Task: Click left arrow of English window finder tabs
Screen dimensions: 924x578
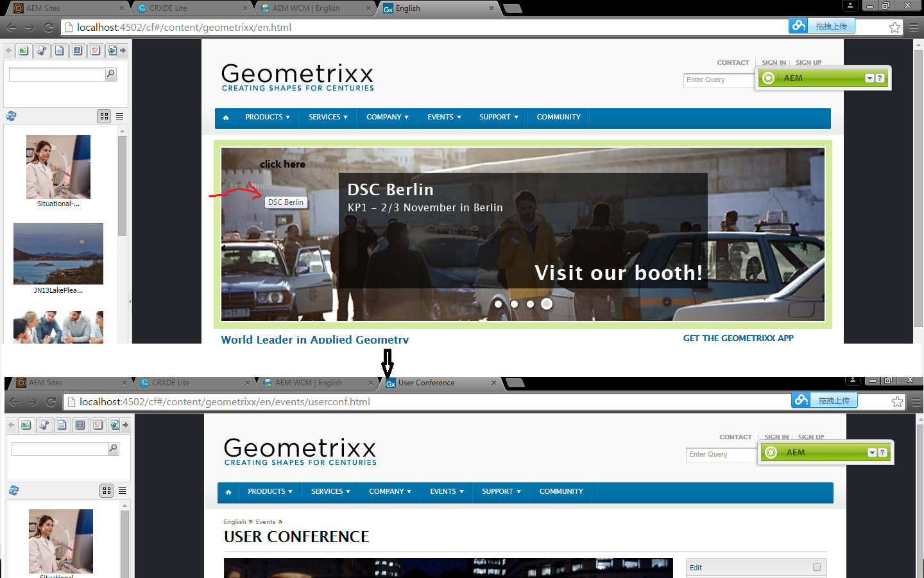Action: coord(9,51)
